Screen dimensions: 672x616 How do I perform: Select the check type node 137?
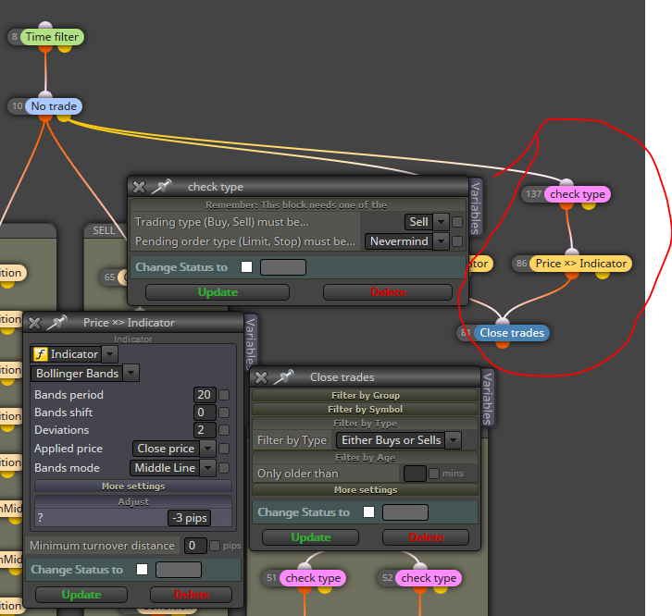click(578, 194)
